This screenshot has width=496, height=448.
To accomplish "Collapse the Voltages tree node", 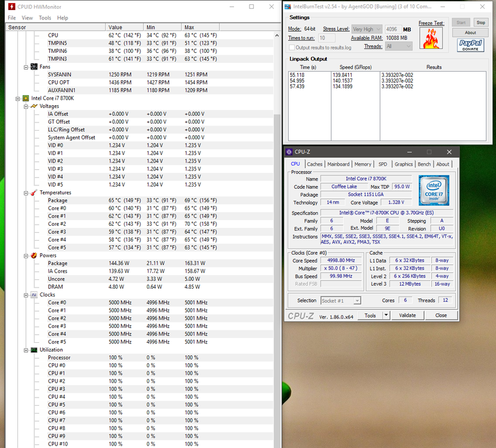I will click(26, 106).
